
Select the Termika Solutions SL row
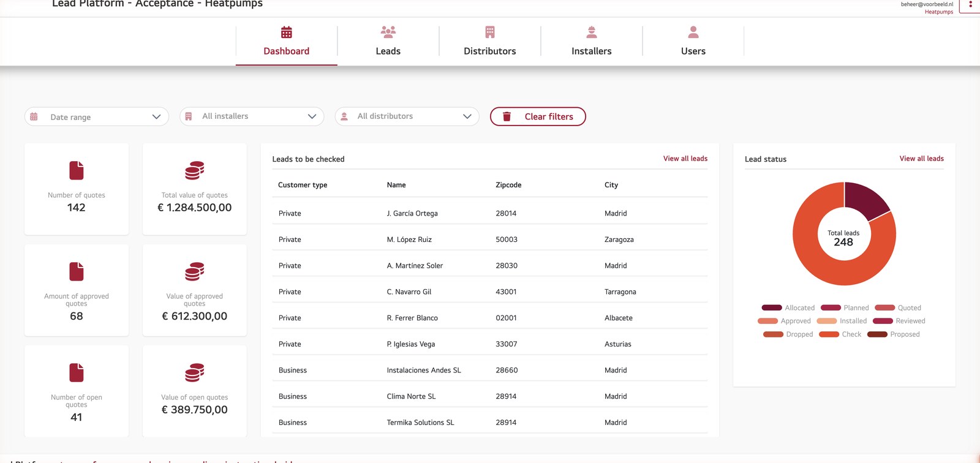click(x=490, y=423)
